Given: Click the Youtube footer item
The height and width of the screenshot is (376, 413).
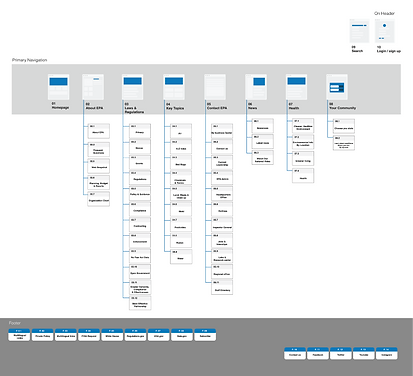Looking at the screenshot, I should (364, 354).
